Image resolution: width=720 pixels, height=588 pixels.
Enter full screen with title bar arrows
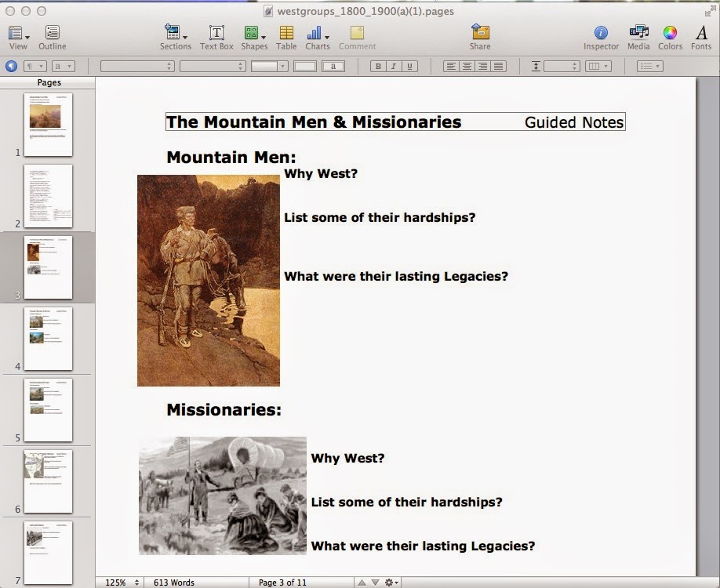(x=710, y=10)
